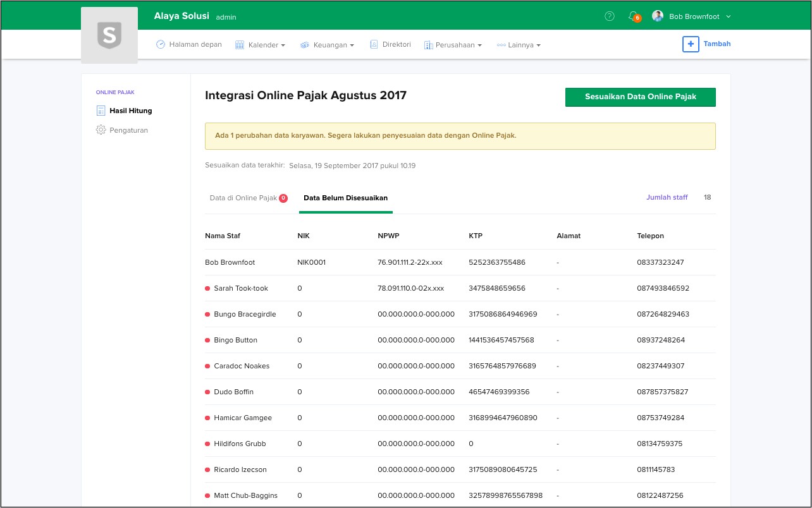The width and height of the screenshot is (812, 508).
Task: Select Caradoc Noakes staff name
Action: (242, 366)
